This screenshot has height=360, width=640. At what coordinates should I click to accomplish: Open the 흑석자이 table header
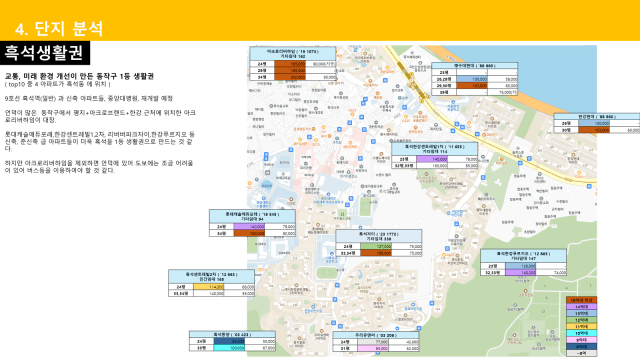tap(378, 236)
